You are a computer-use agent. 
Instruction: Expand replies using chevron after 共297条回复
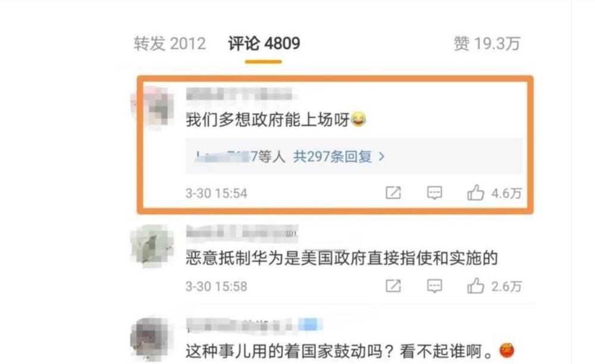tap(382, 156)
